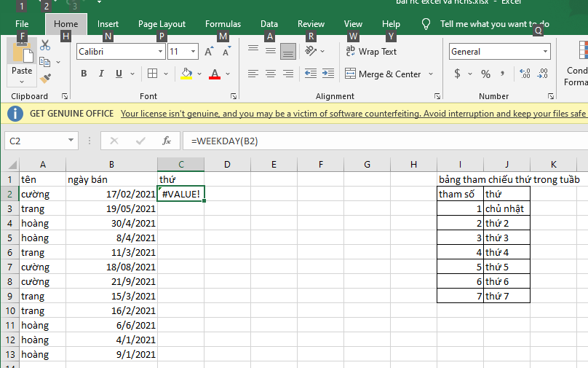
Task: Align text left in cell
Action: point(253,74)
